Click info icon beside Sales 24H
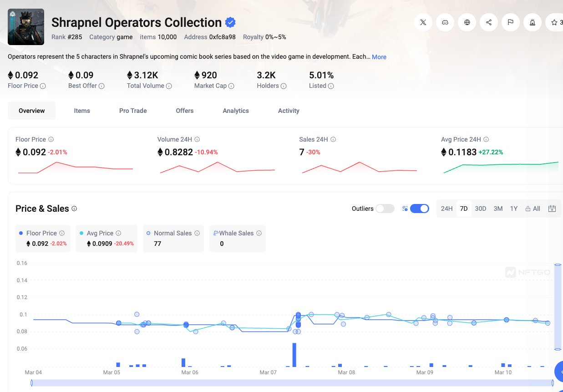This screenshot has width=563, height=392. pos(333,140)
